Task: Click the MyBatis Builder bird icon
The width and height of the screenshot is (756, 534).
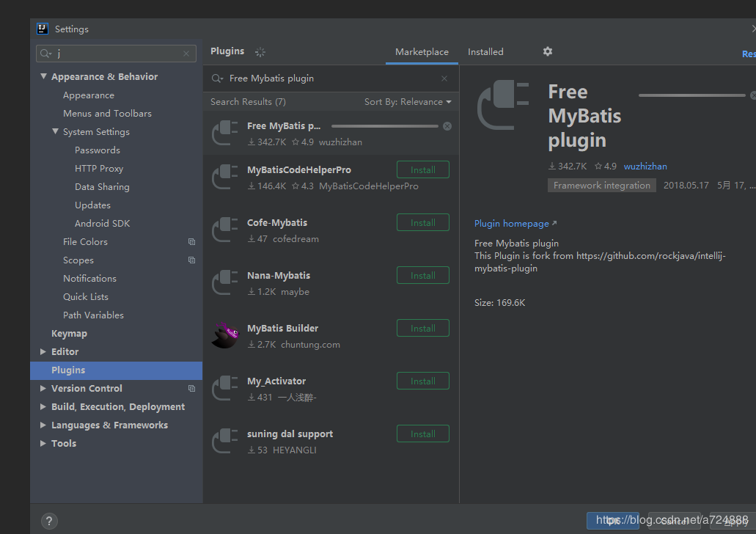Action: (x=225, y=335)
